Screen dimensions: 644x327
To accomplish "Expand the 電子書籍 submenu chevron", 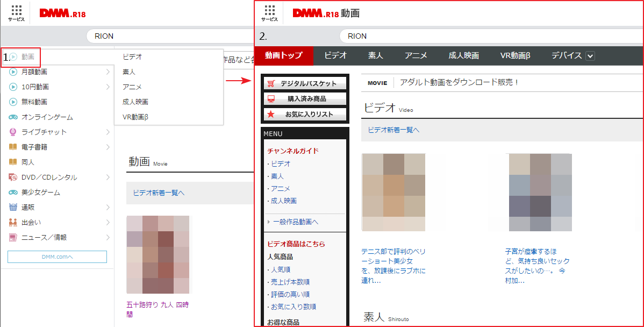I will coord(108,147).
